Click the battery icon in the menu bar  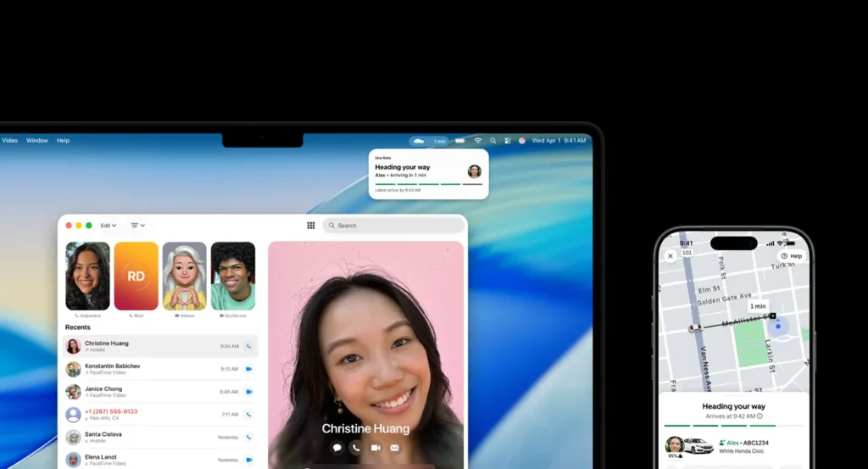point(460,141)
